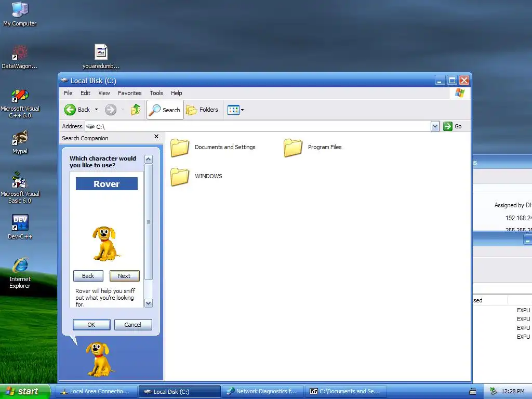Open My Computer desktop icon
The height and width of the screenshot is (399, 532).
20,14
